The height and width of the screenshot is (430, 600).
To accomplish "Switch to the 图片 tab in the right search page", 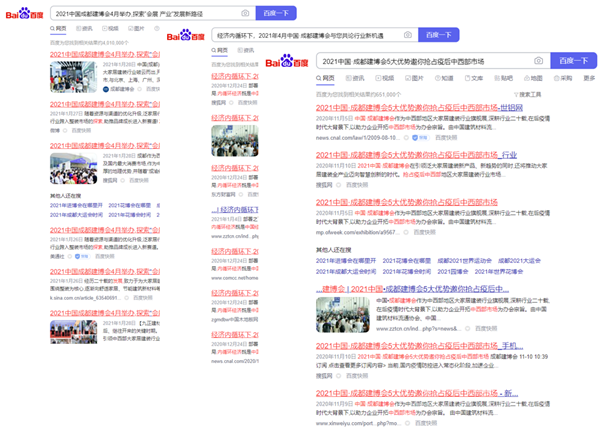I will click(414, 78).
